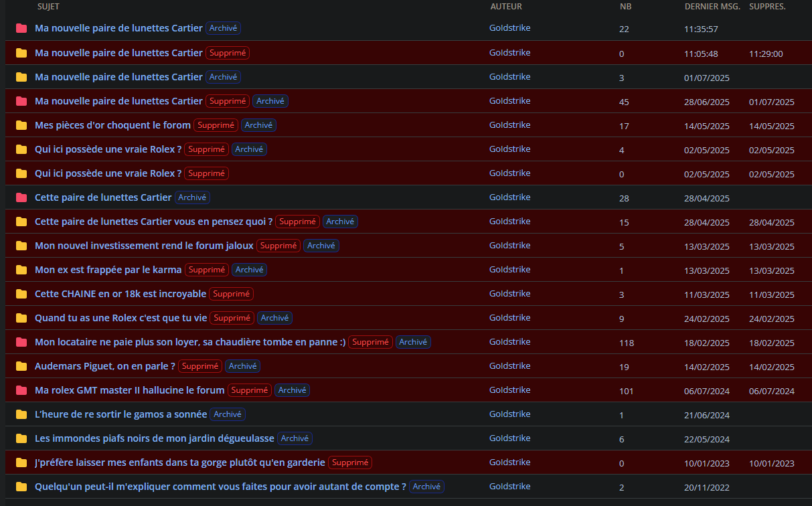This screenshot has height=506, width=812.
Task: Open topic 'L'heure de re sortir le gamos a sonnée'
Action: click(121, 414)
